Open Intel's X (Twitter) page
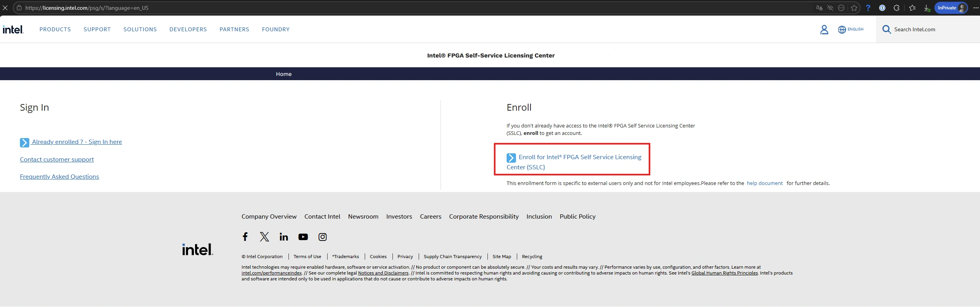980x307 pixels. coord(264,237)
